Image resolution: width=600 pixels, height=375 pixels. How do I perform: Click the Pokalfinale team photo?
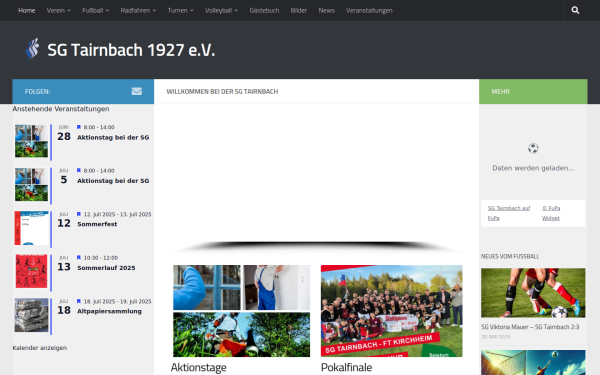[x=391, y=311]
